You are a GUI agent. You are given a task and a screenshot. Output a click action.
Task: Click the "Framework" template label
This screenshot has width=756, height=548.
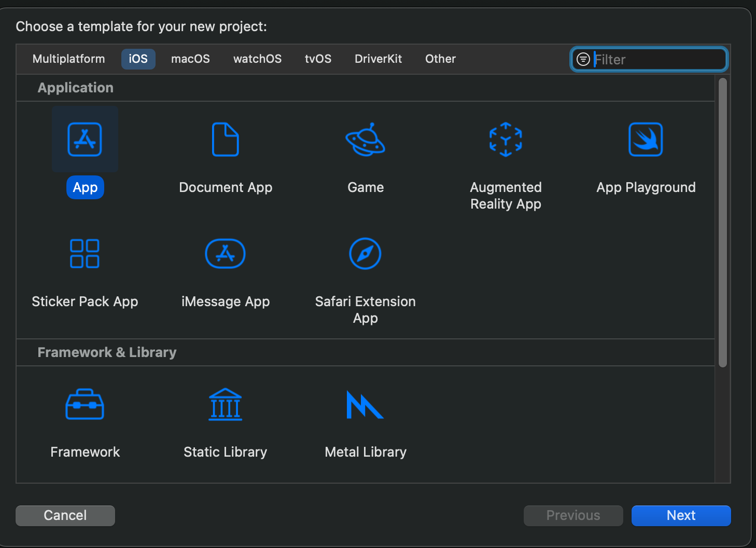tap(85, 452)
